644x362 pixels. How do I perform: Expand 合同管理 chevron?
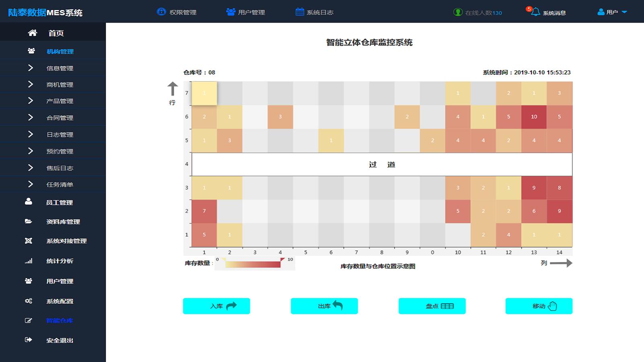click(x=31, y=117)
